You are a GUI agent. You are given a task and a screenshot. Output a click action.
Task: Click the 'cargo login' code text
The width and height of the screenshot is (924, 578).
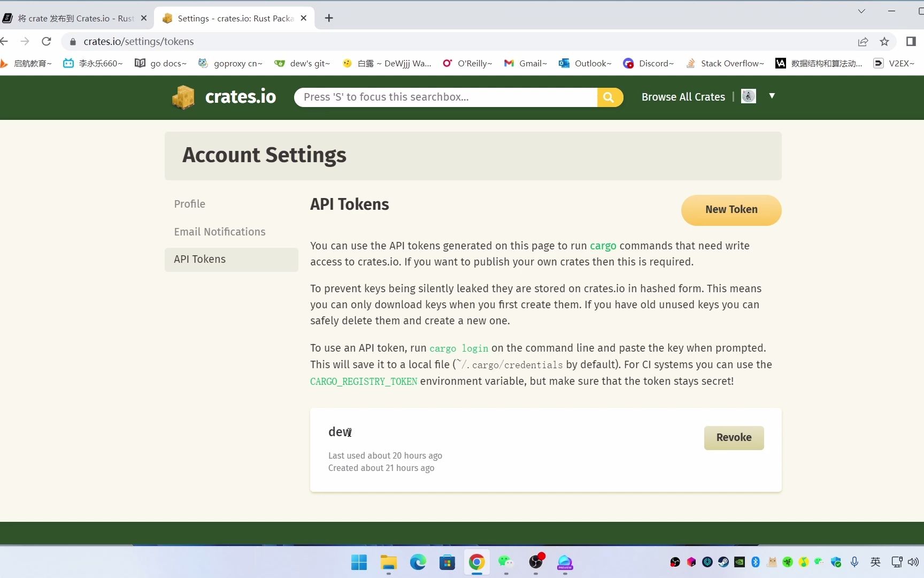click(x=459, y=348)
